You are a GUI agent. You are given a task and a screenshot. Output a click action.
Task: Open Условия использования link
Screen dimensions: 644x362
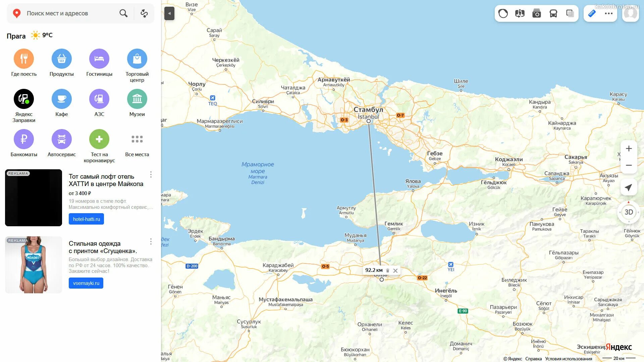click(x=569, y=359)
